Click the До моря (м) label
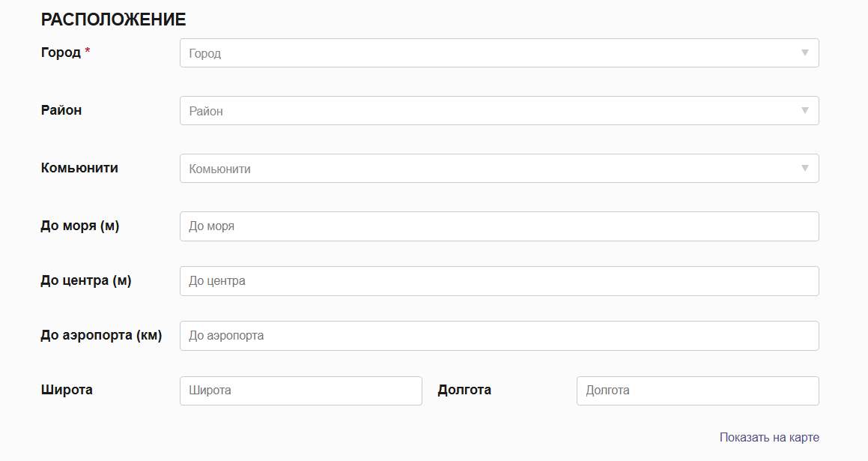 coord(80,226)
